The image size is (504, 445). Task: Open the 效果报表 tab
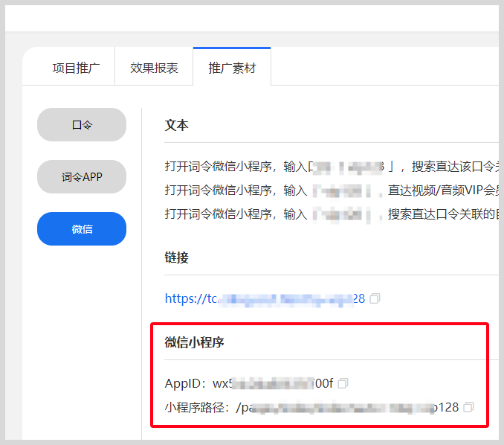pos(154,68)
